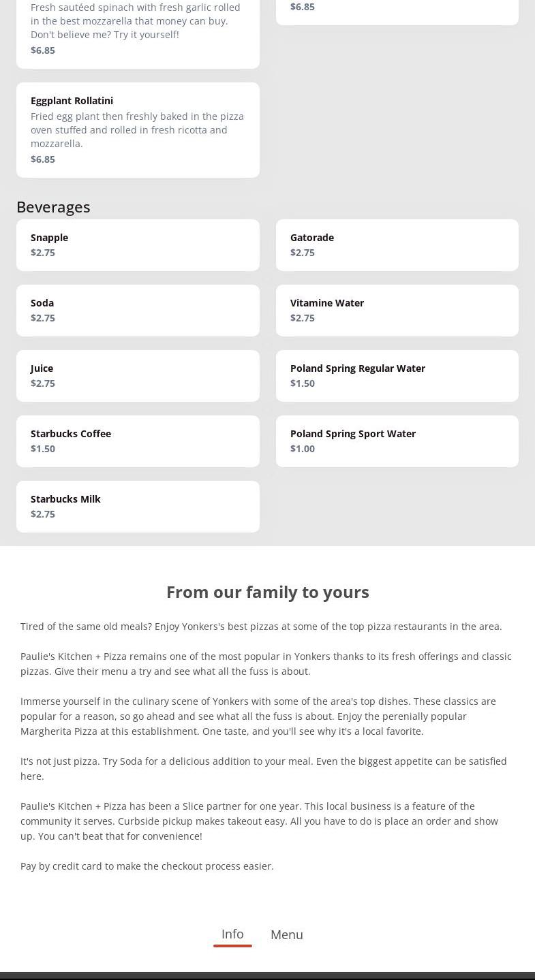This screenshot has height=980, width=535.
Task: Click the "Pay by credit card" text line
Action: tap(147, 866)
